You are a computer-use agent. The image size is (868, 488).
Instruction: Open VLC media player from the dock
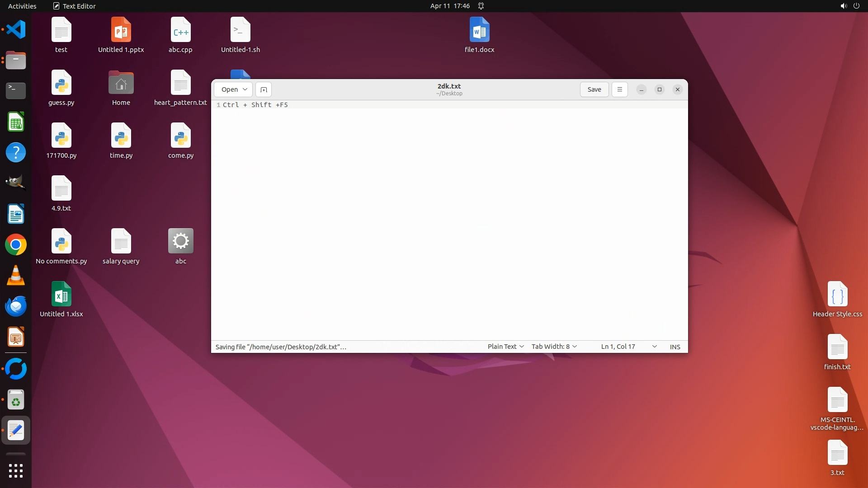point(16,276)
